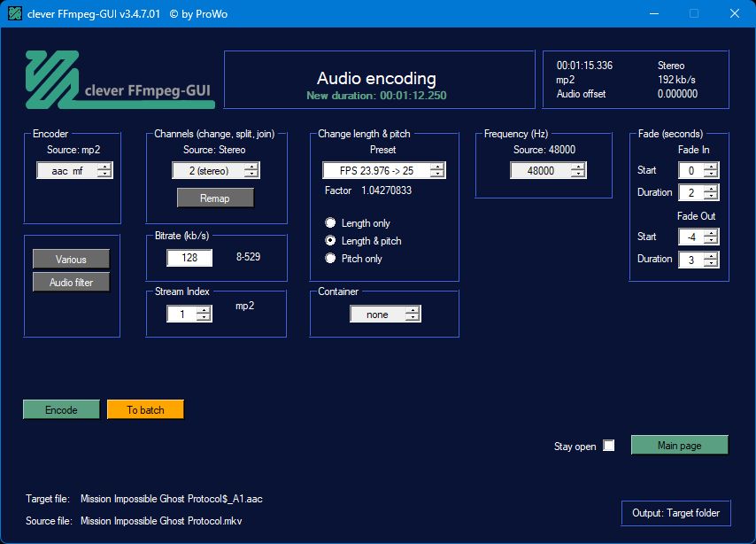Screen dimensions: 756x544
Task: Step the Container selector up
Action: [x=413, y=310]
